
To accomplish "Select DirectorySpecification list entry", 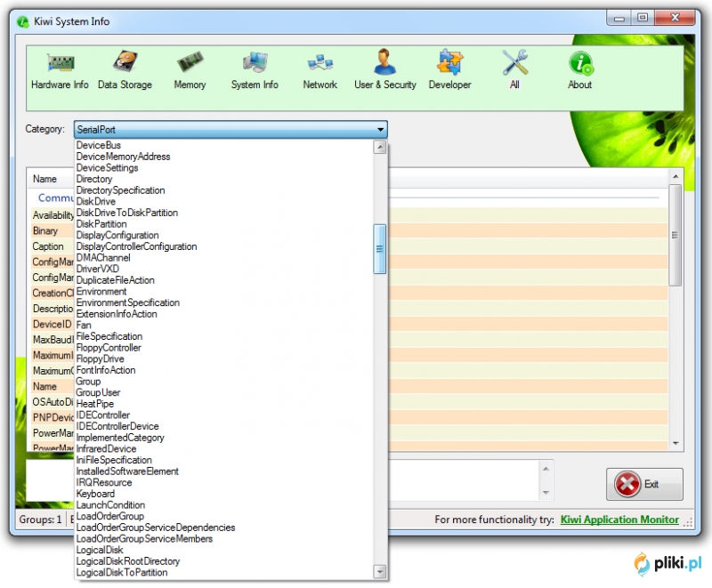I will pos(224,190).
